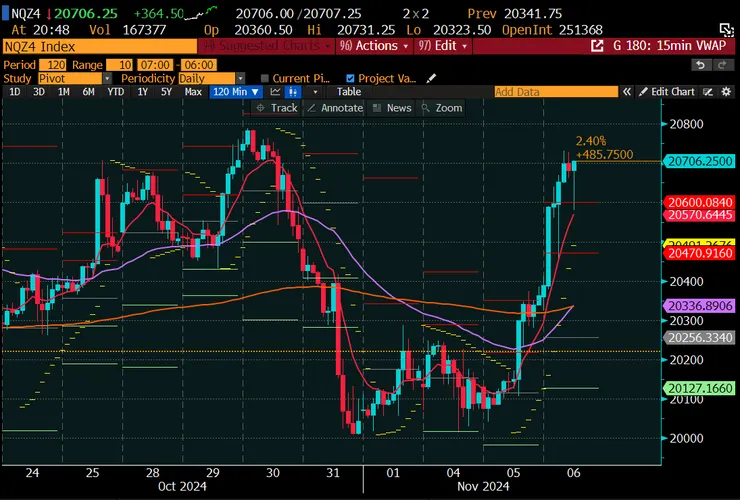Select the 6M range tab
Image resolution: width=740 pixels, height=500 pixels.
point(88,92)
